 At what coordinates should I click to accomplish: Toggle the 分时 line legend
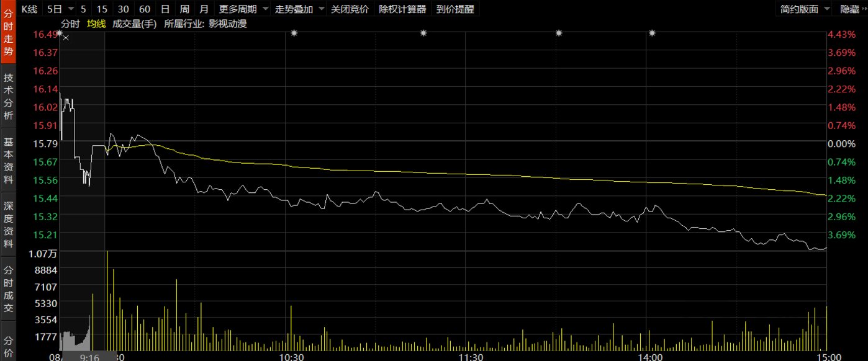(70, 24)
